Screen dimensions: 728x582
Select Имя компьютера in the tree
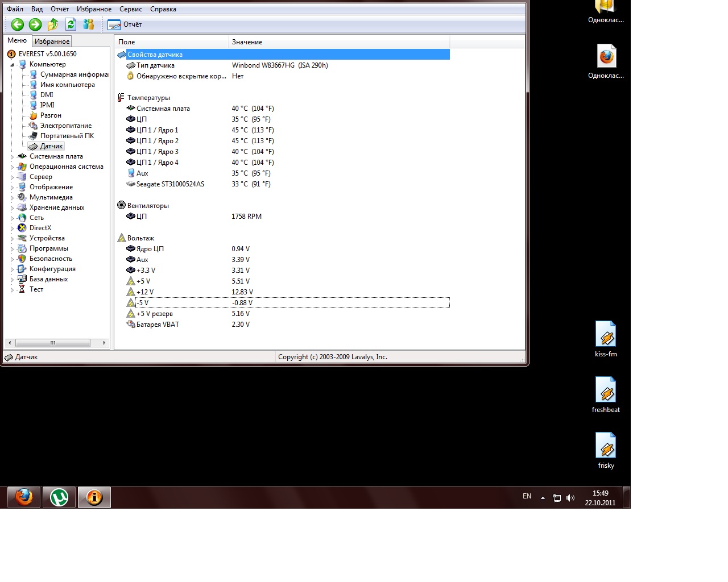pos(68,85)
